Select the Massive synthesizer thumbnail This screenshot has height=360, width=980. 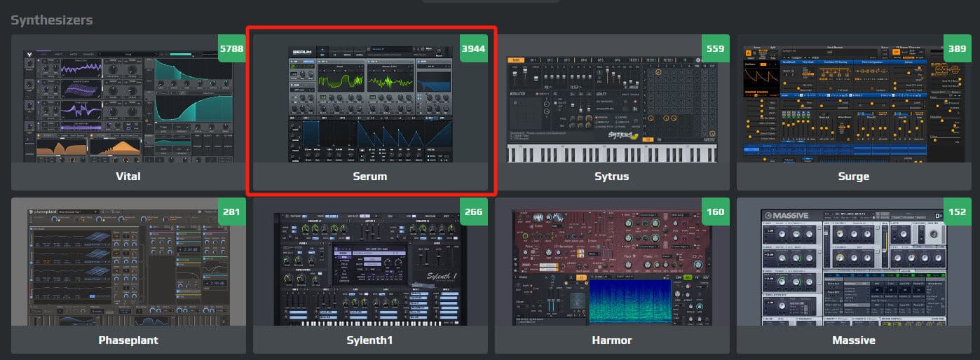pos(853,268)
